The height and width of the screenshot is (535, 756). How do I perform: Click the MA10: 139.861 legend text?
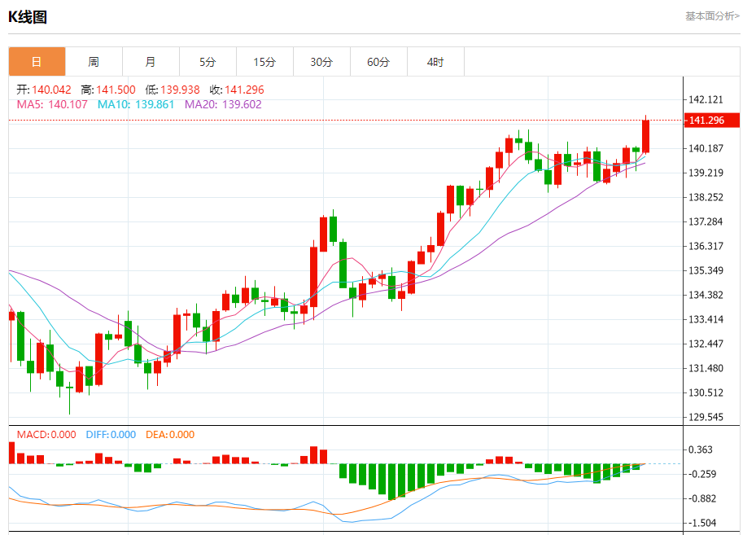[x=135, y=104]
